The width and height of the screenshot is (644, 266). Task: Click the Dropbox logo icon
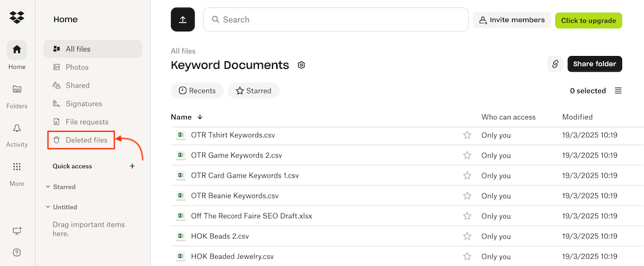[x=17, y=17]
